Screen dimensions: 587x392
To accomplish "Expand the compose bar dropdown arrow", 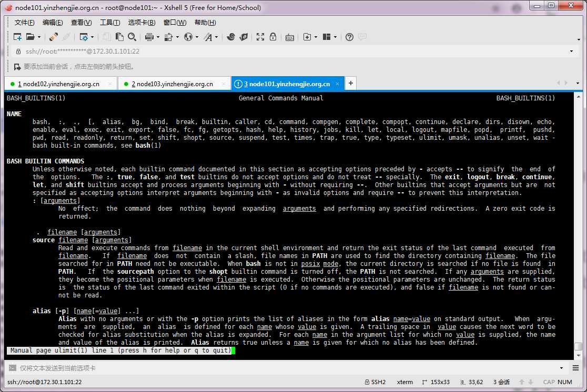I will (x=561, y=368).
